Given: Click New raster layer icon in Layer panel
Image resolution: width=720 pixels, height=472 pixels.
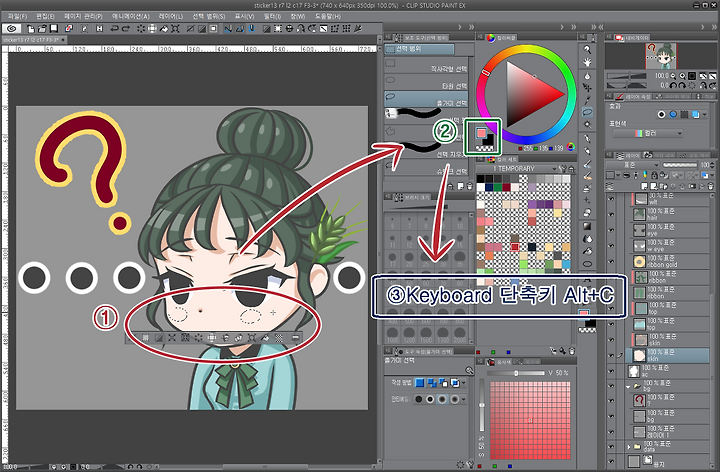Looking at the screenshot, I should point(644,186).
